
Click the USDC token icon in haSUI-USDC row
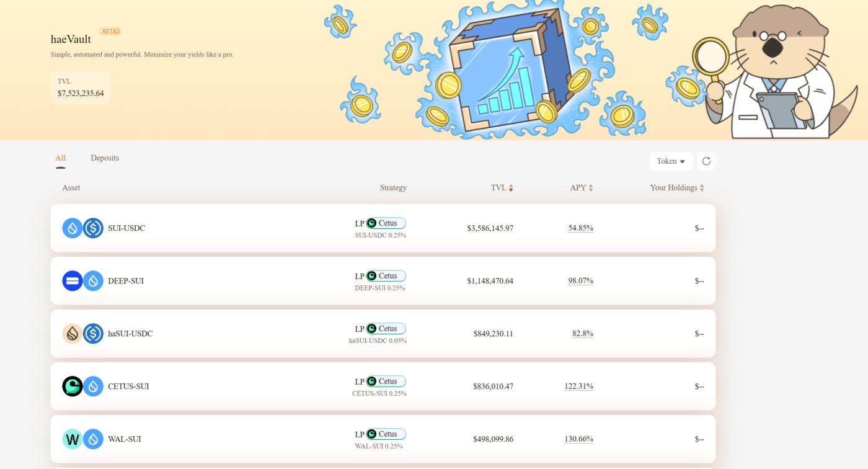[x=93, y=334]
